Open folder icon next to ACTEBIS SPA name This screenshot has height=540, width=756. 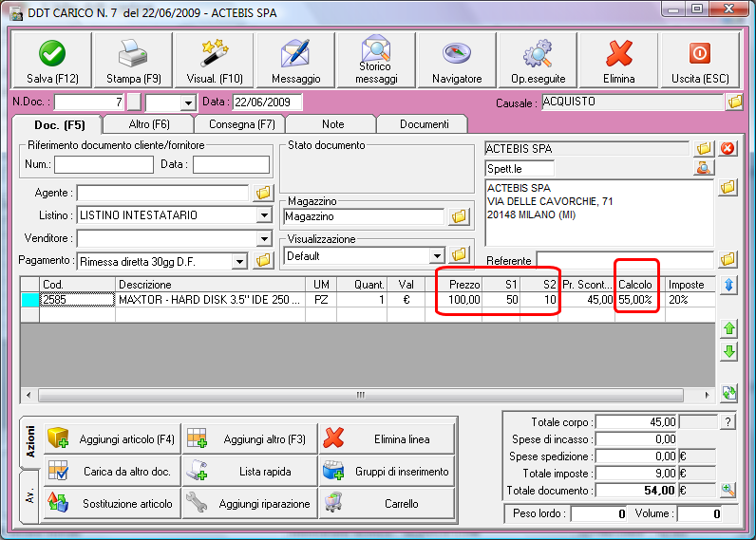pyautogui.click(x=704, y=148)
